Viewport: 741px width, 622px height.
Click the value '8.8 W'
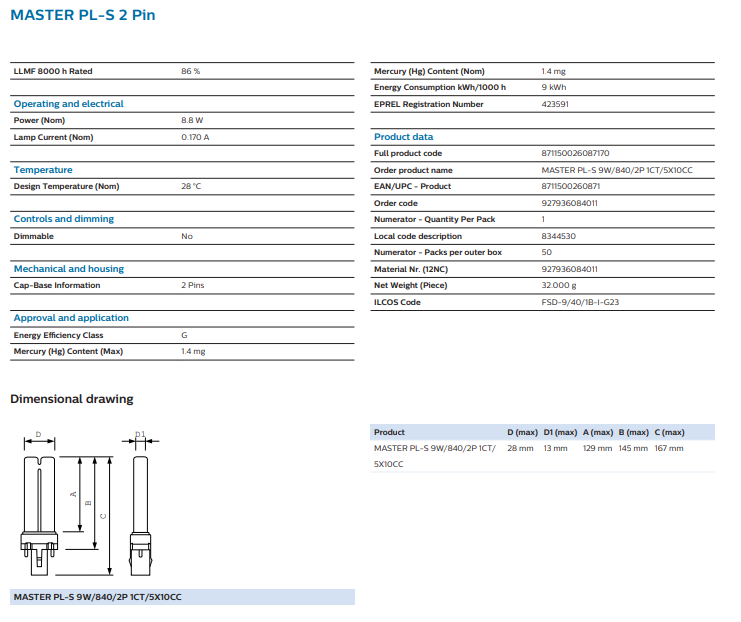(x=192, y=121)
